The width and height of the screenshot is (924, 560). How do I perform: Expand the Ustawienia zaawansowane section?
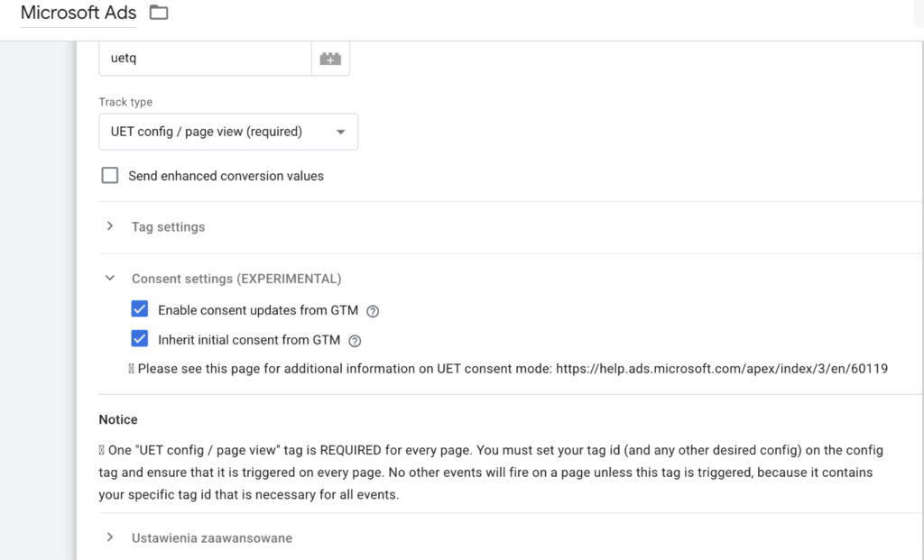click(x=109, y=537)
